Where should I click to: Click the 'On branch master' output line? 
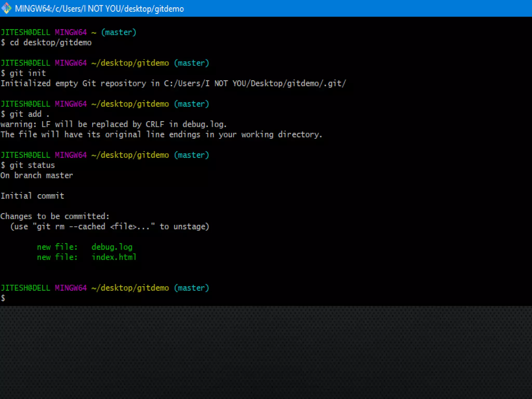tap(37, 175)
